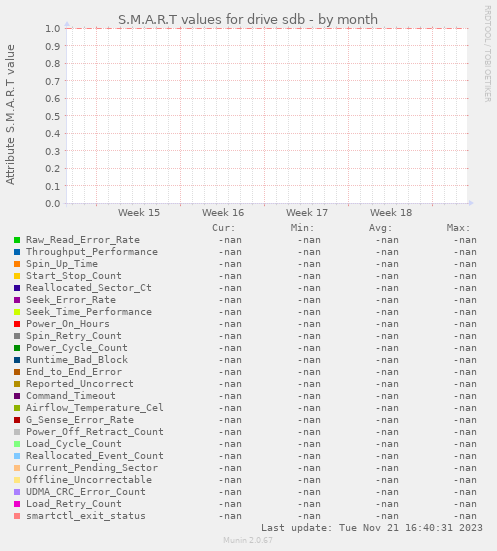Click the purple UDMA_CRC_Error_Count swatch

(x=17, y=492)
